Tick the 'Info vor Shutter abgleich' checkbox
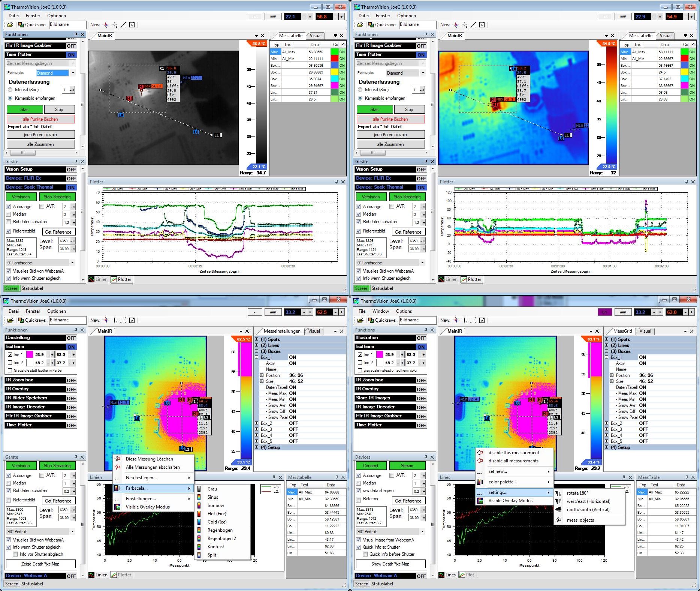 (15, 554)
